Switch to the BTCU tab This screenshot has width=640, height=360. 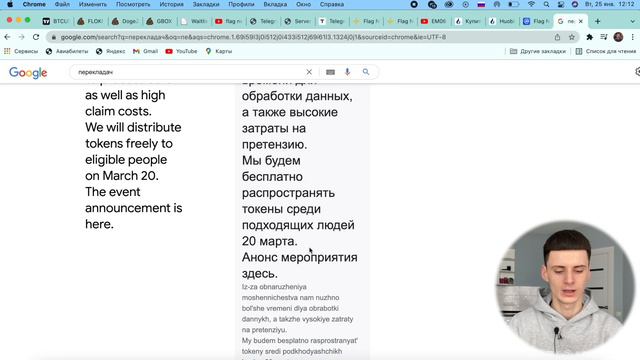pyautogui.click(x=56, y=21)
